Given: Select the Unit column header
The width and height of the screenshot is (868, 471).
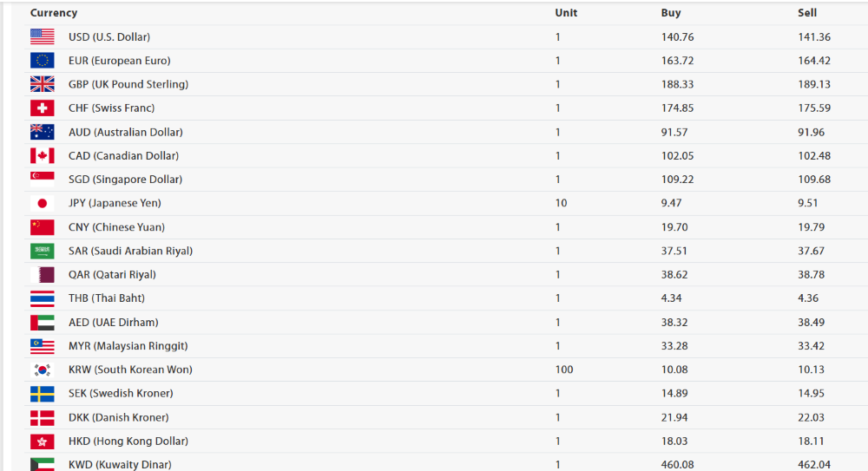Looking at the screenshot, I should (566, 13).
